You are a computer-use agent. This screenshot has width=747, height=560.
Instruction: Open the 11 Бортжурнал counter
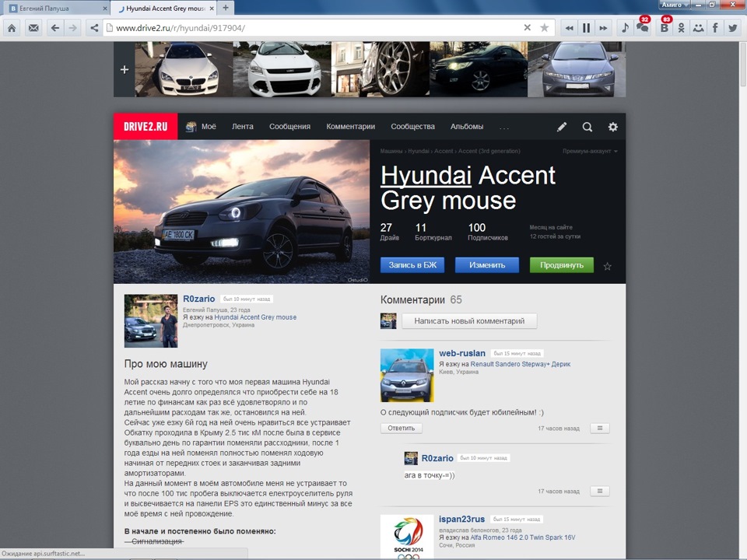click(x=433, y=232)
